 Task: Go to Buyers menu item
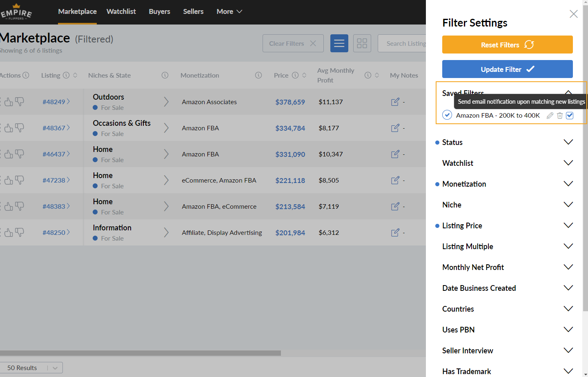(159, 11)
